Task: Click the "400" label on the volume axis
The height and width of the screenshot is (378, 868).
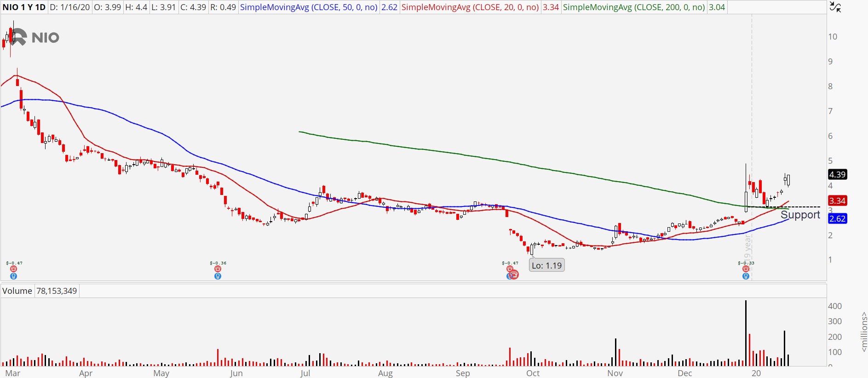Action: click(835, 306)
